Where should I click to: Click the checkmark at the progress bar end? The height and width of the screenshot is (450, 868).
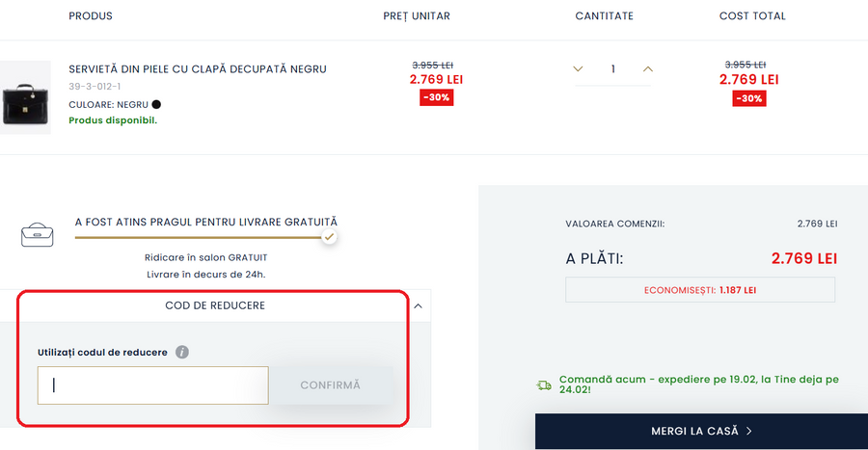[329, 236]
